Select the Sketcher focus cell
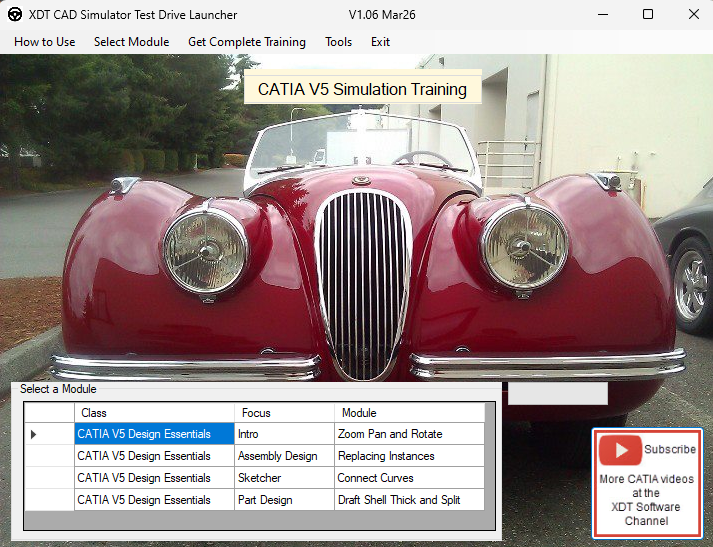Viewport: 713px width, 547px height. coord(284,478)
